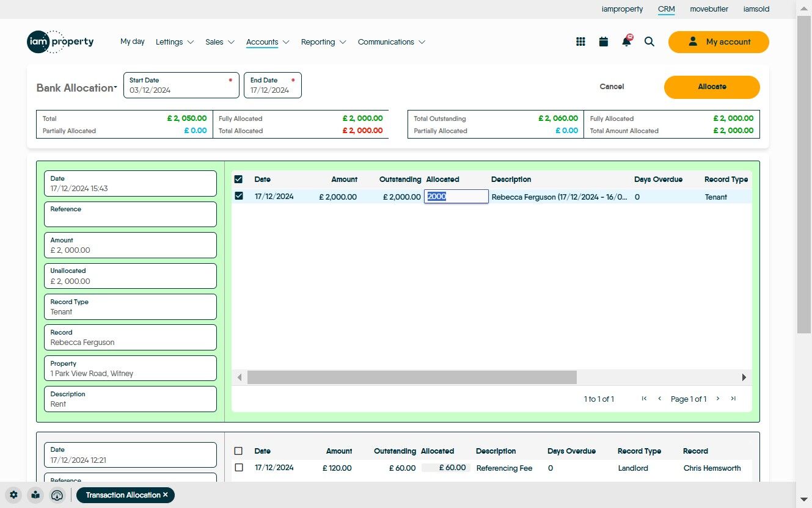The image size is (812, 508).
Task: Click the settings gear in bottom bar
Action: point(14,495)
